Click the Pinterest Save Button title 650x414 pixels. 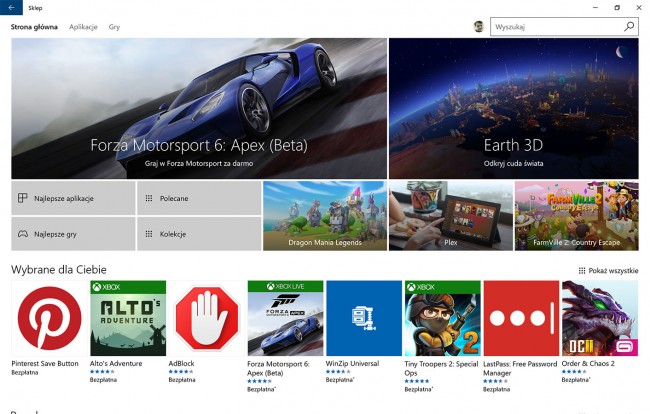tap(45, 363)
